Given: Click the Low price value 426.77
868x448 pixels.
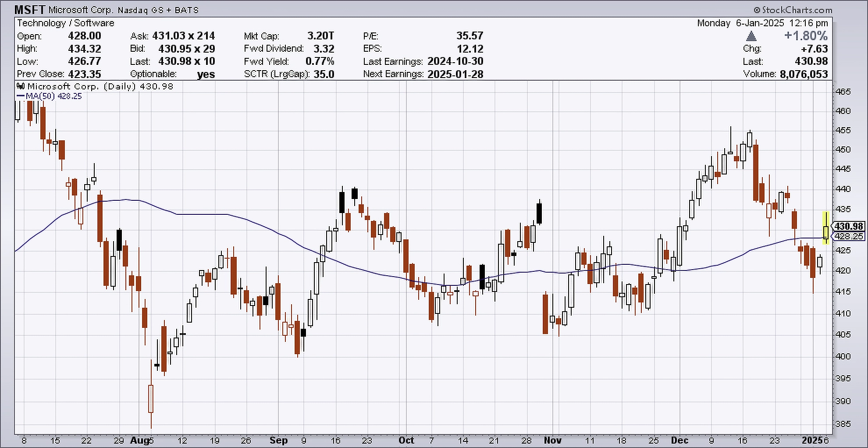Looking at the screenshot, I should [85, 61].
